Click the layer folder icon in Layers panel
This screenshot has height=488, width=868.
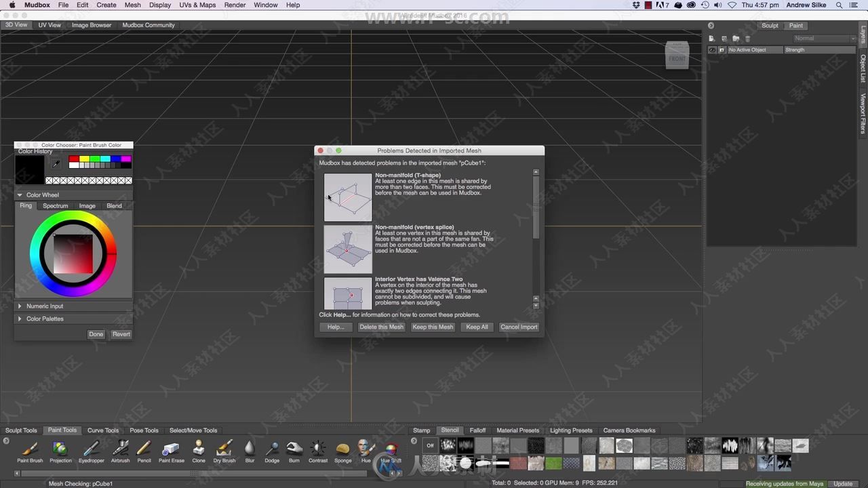pyautogui.click(x=736, y=39)
